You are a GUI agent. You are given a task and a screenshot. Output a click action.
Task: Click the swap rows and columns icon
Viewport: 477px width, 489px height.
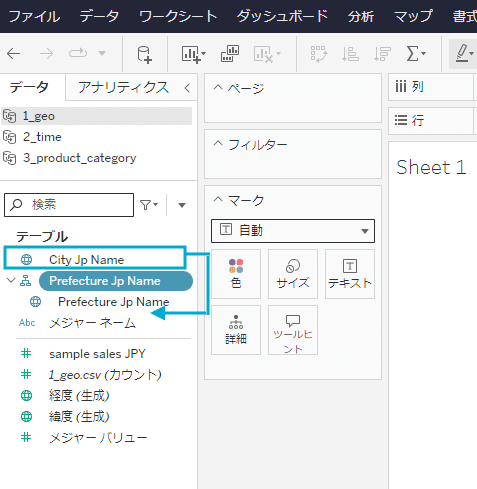click(319, 54)
